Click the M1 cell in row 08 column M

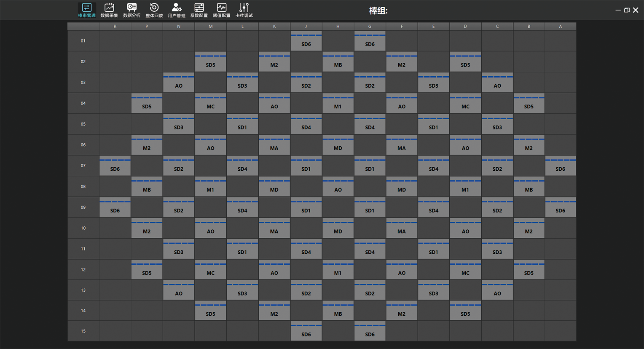[x=210, y=186]
